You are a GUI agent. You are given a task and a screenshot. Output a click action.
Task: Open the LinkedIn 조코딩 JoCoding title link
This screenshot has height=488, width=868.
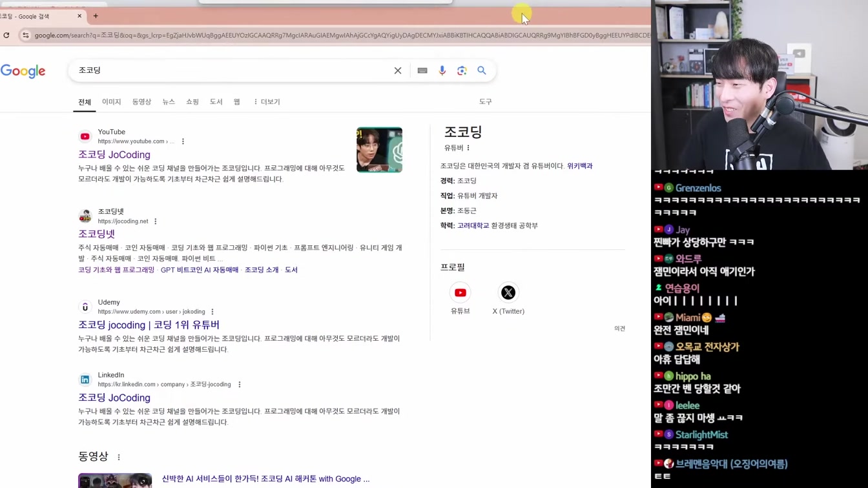[x=114, y=398]
